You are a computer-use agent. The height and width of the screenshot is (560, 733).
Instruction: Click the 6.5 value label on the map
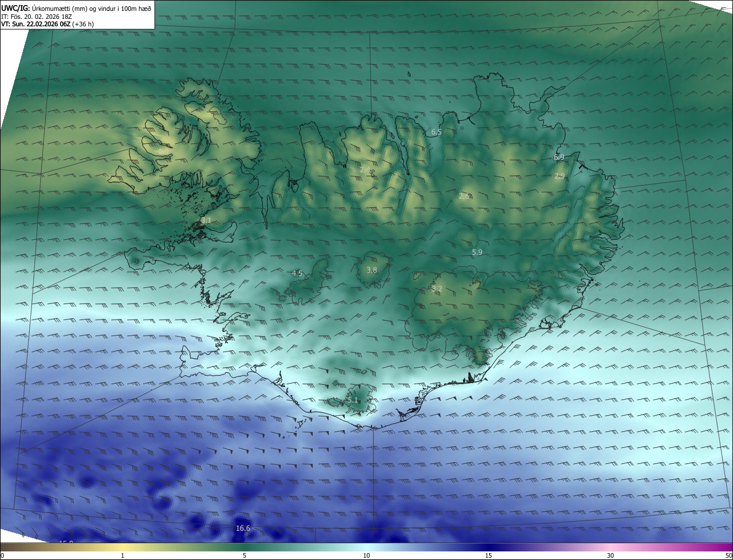[x=436, y=132]
